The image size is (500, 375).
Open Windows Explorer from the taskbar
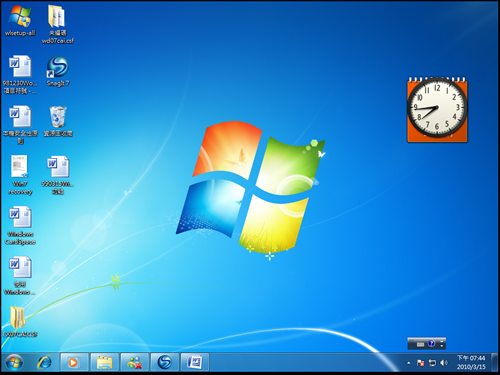coord(104,362)
